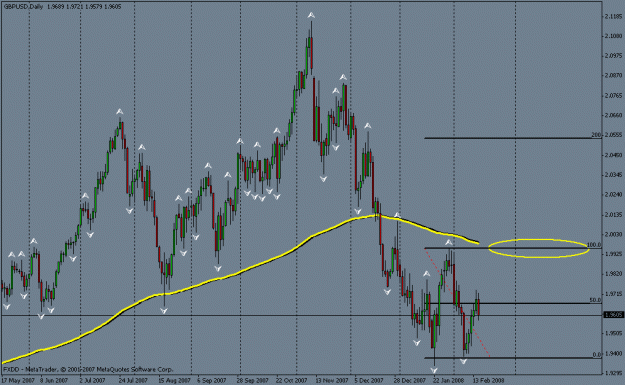Click the 2.0870 price axis label

tap(613, 75)
